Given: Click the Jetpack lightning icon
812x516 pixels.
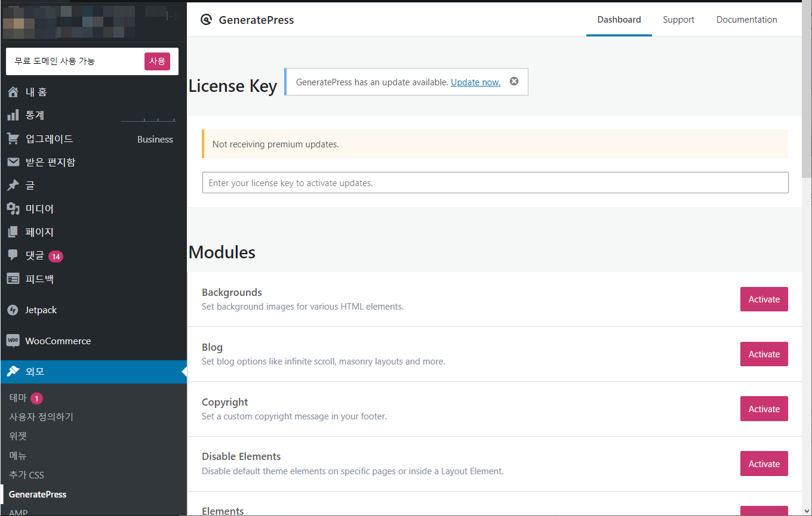Looking at the screenshot, I should click(13, 310).
